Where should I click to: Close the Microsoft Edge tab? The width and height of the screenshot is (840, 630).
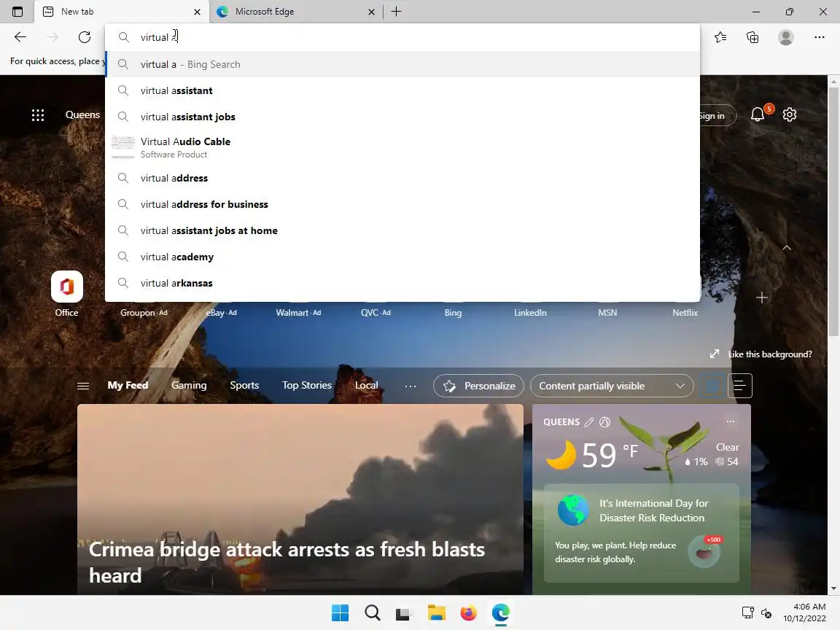click(371, 12)
